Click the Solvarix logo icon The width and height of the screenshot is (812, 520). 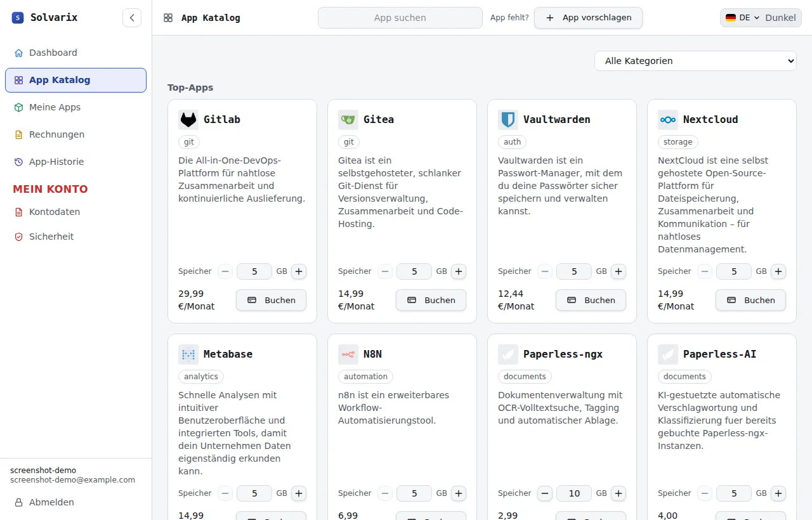click(x=17, y=18)
